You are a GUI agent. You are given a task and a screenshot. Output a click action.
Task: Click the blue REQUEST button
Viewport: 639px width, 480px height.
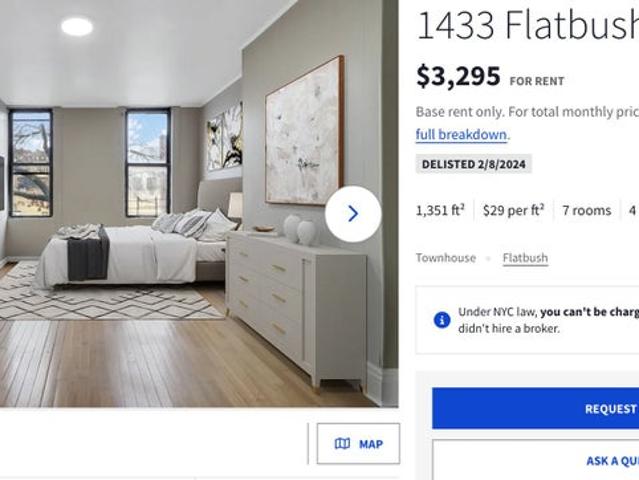click(535, 408)
